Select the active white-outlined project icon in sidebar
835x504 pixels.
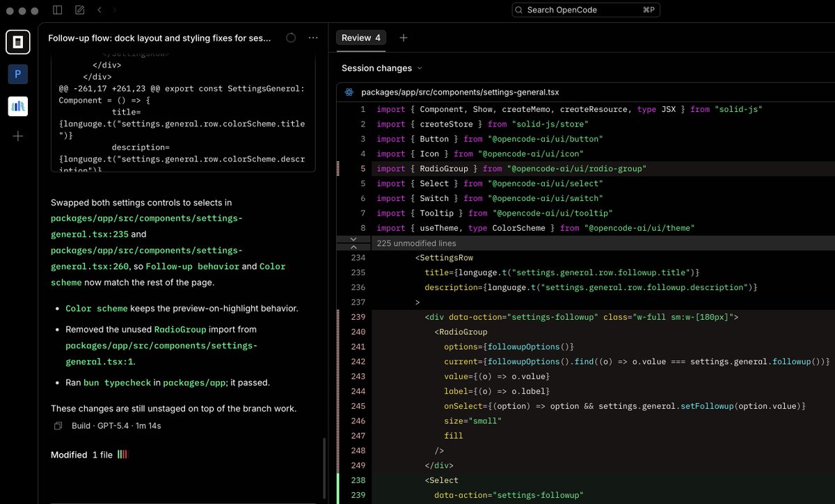coord(18,42)
